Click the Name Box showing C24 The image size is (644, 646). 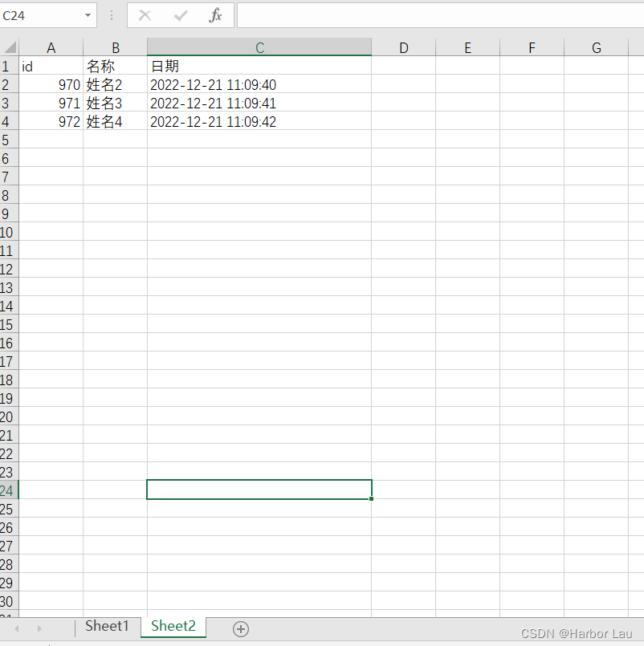[40, 14]
